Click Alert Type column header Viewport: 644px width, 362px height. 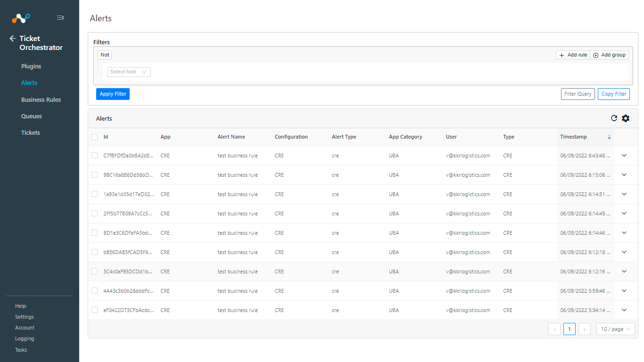point(344,137)
